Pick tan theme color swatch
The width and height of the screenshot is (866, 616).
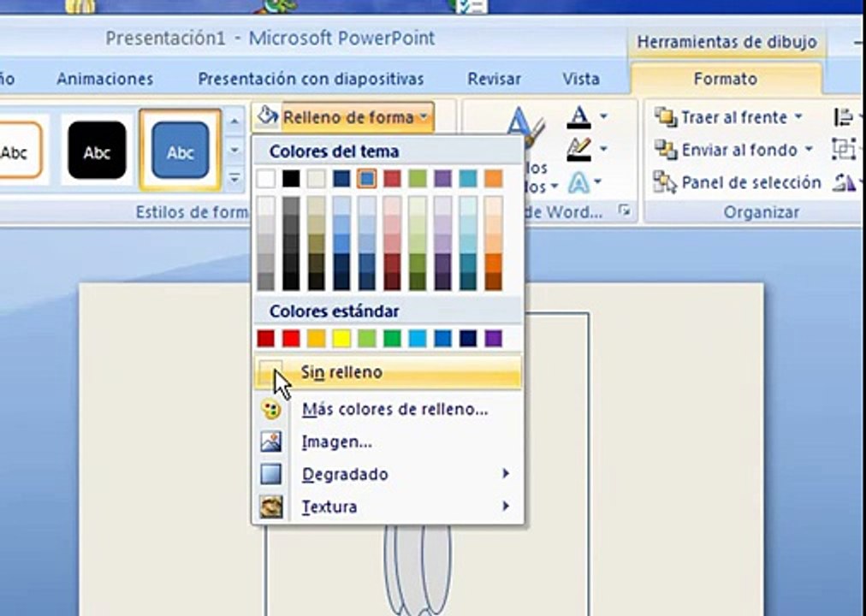coord(317,178)
